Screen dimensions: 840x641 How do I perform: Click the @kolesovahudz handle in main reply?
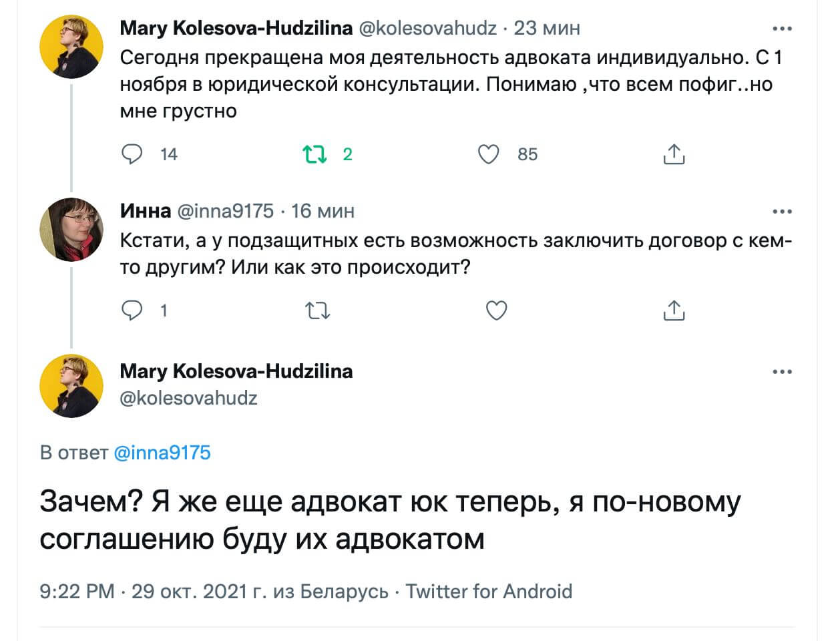click(x=188, y=398)
